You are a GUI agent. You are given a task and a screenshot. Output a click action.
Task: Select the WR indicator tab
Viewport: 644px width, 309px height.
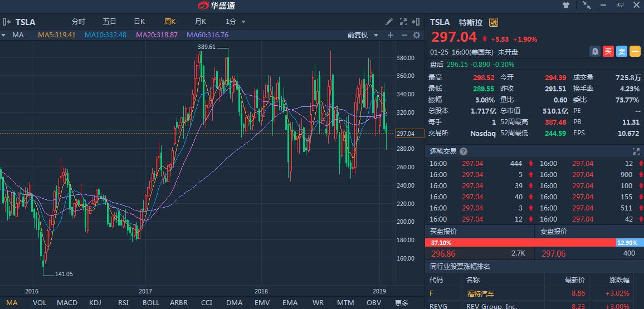pyautogui.click(x=318, y=303)
